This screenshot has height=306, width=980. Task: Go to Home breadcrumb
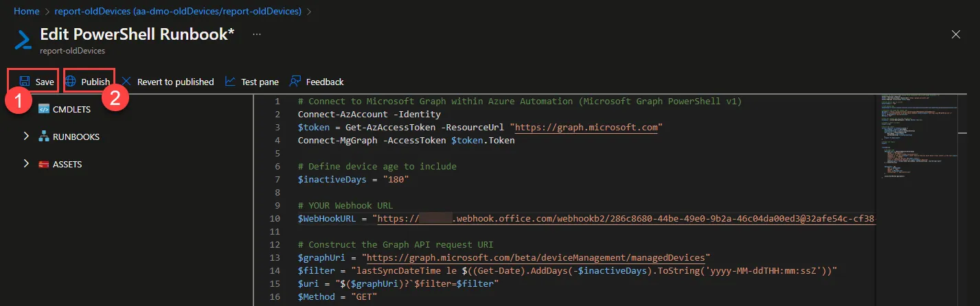(x=26, y=11)
